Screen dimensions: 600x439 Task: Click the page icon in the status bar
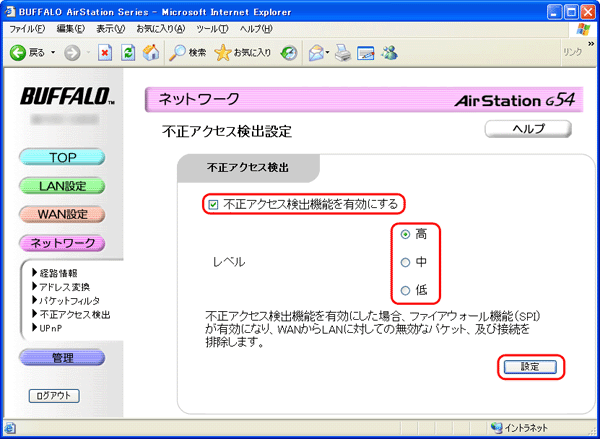(9, 428)
